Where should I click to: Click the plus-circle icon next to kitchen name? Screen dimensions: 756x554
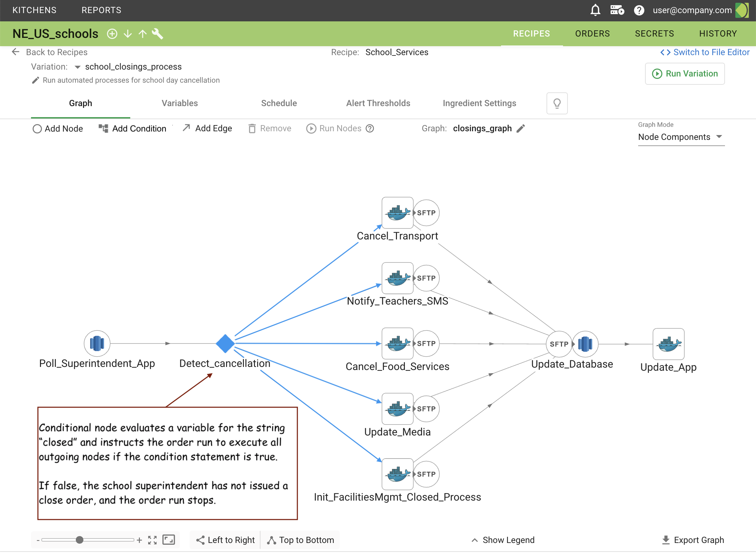click(x=112, y=34)
